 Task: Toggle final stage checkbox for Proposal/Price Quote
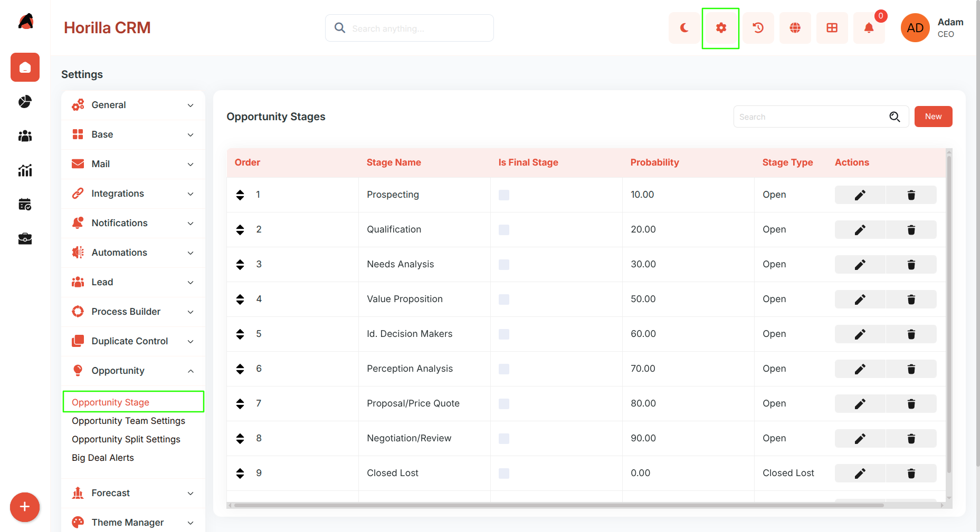(504, 404)
